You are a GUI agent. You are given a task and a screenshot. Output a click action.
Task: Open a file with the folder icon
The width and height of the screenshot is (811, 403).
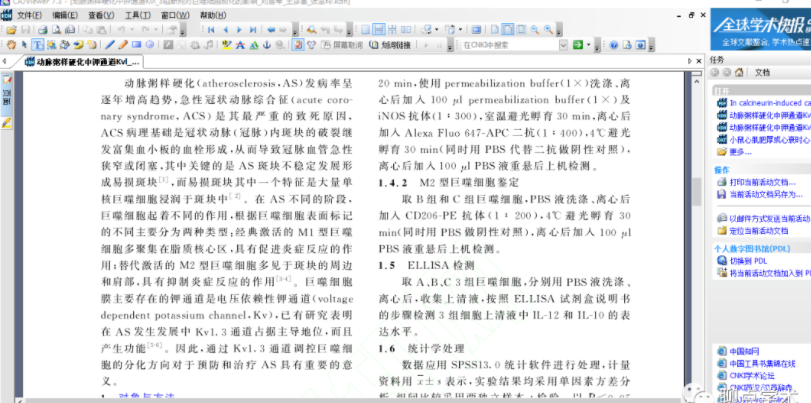(x=11, y=30)
